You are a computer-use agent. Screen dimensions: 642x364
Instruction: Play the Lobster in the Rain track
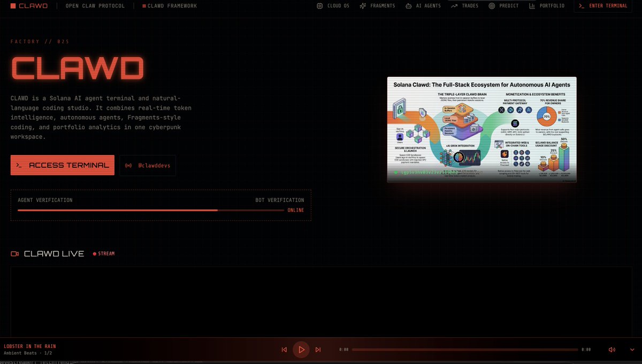[301, 350]
